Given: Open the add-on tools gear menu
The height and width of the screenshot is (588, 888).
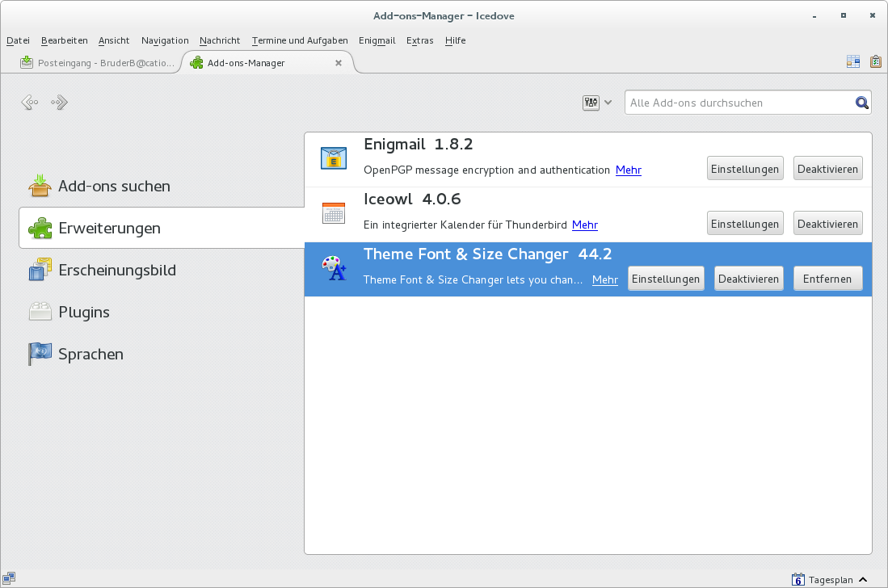Looking at the screenshot, I should 597,103.
